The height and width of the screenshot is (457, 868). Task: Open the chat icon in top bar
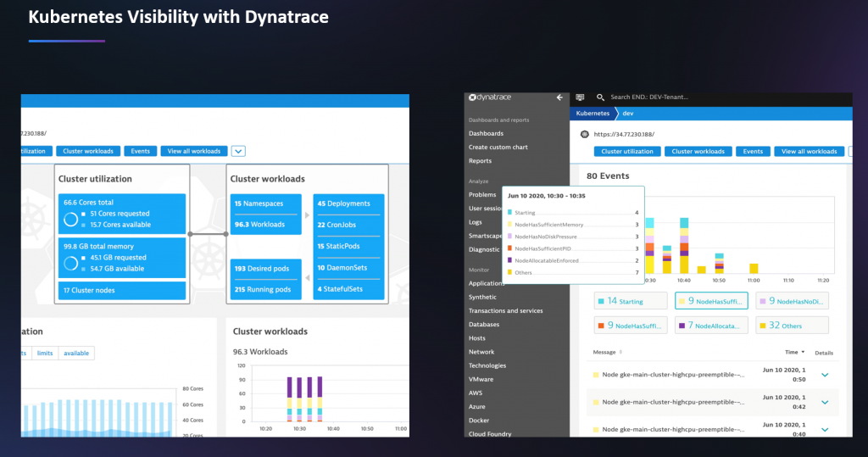tap(580, 98)
